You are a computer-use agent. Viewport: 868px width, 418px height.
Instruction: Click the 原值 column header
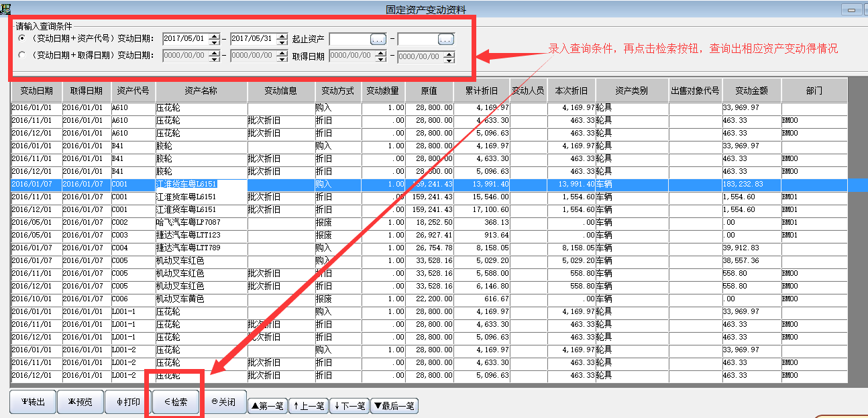[x=429, y=91]
